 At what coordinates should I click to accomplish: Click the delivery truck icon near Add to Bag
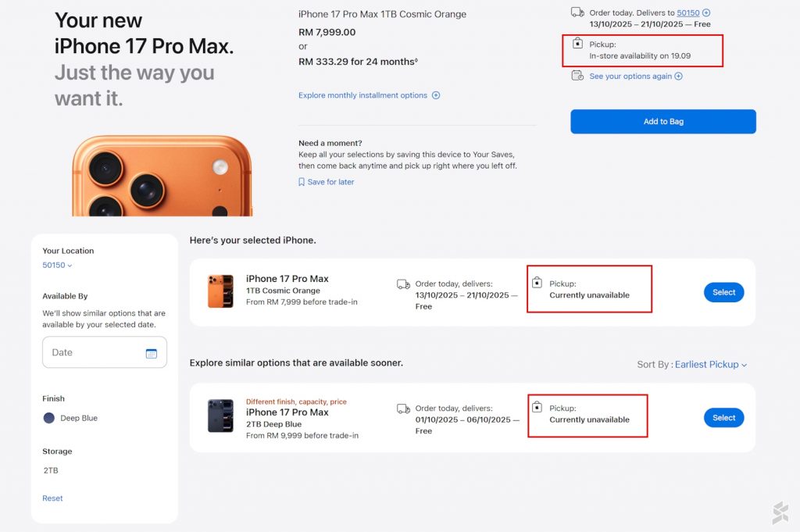577,12
